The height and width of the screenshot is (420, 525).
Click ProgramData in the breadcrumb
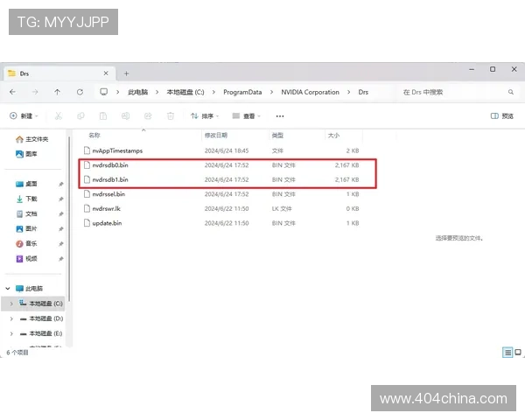click(242, 92)
